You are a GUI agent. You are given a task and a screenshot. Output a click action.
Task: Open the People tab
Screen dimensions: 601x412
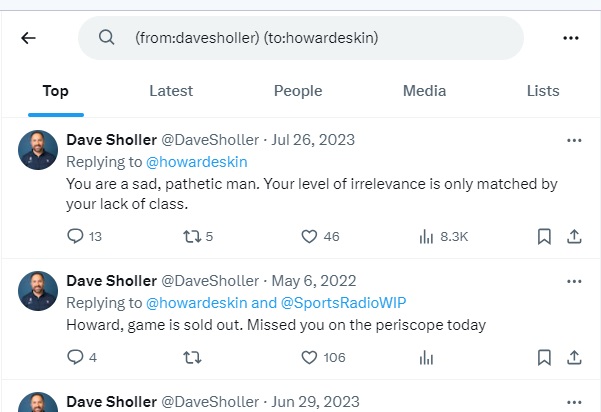(x=298, y=91)
